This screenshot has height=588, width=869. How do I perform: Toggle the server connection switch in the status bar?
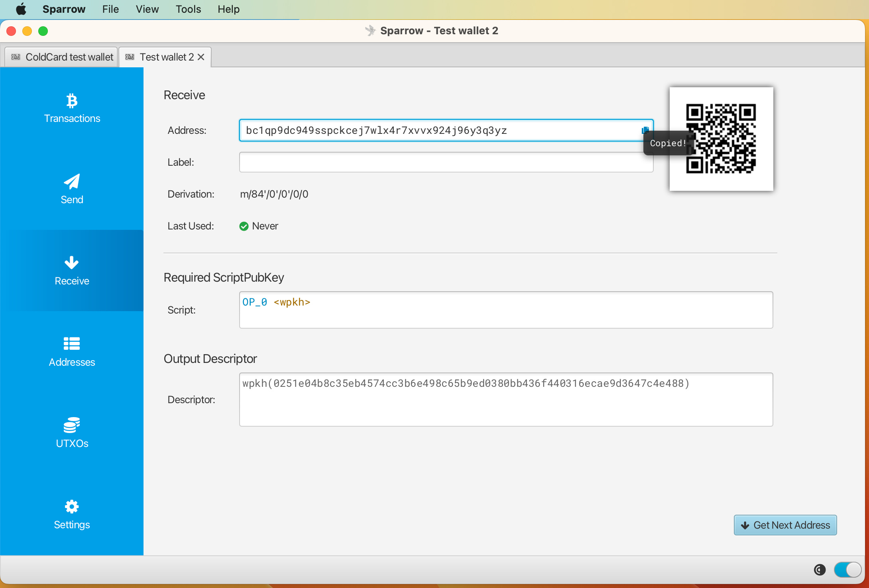[x=847, y=570]
